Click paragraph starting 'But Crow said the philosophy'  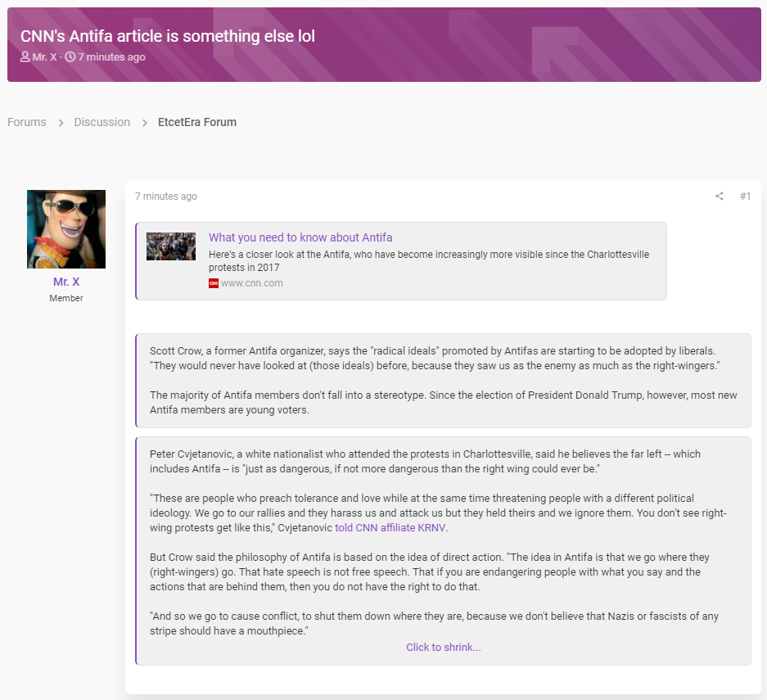[x=430, y=571]
